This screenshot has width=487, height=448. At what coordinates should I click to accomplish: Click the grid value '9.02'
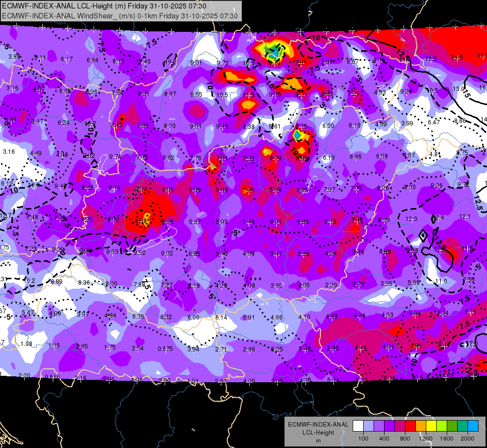(167, 253)
